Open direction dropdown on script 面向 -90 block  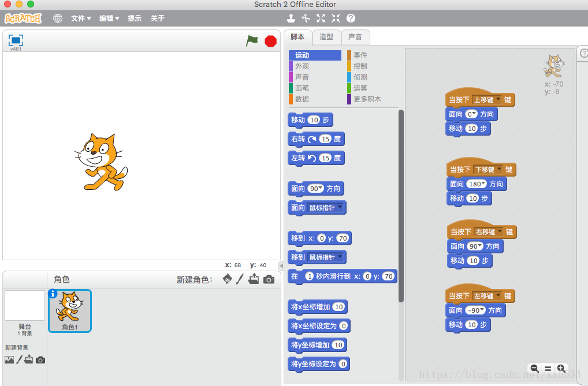point(483,309)
